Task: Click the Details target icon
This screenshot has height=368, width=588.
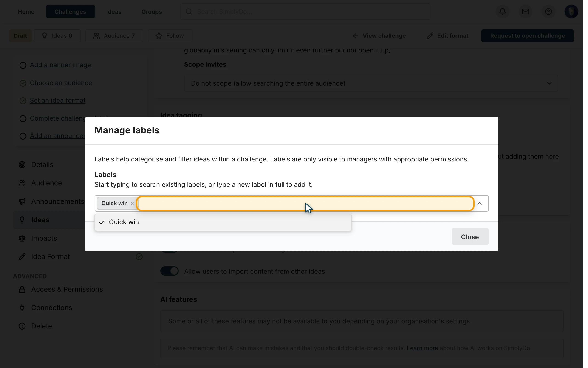Action: point(22,165)
